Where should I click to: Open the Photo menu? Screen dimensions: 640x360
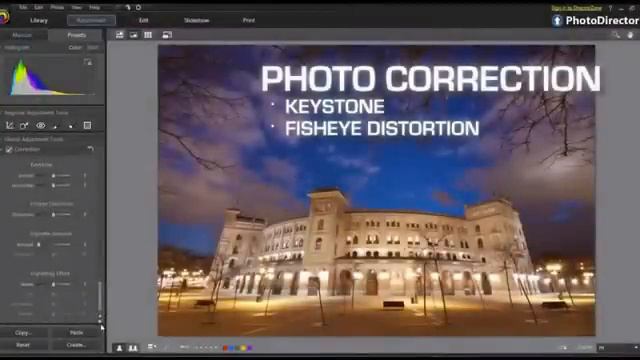coord(57,7)
